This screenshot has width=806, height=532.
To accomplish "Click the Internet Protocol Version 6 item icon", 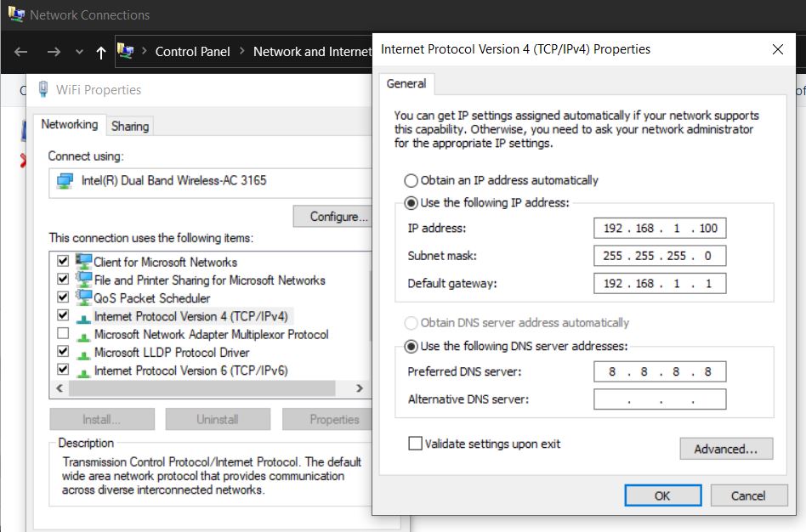I will click(x=83, y=371).
